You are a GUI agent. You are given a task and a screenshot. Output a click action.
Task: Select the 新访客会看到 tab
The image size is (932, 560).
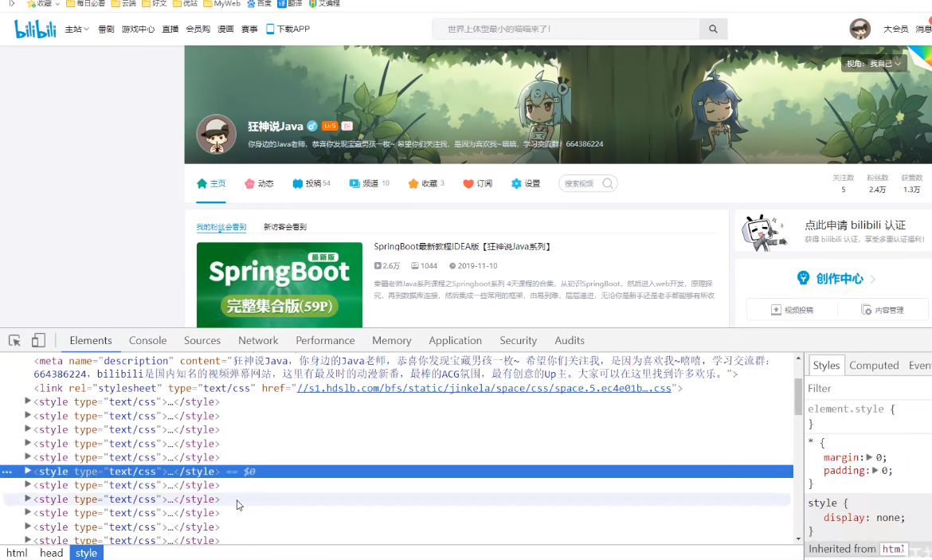click(285, 226)
